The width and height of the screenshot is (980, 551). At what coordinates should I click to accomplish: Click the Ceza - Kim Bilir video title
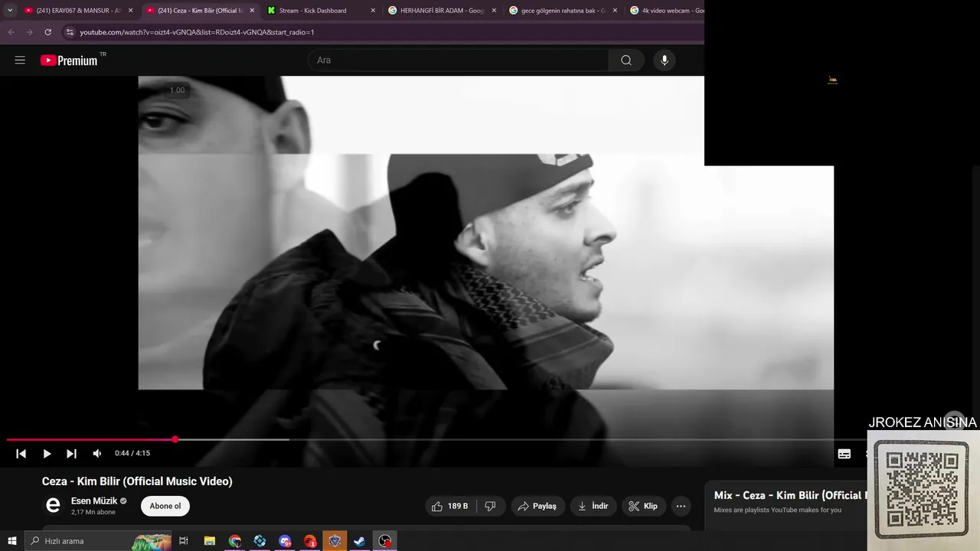click(x=137, y=481)
